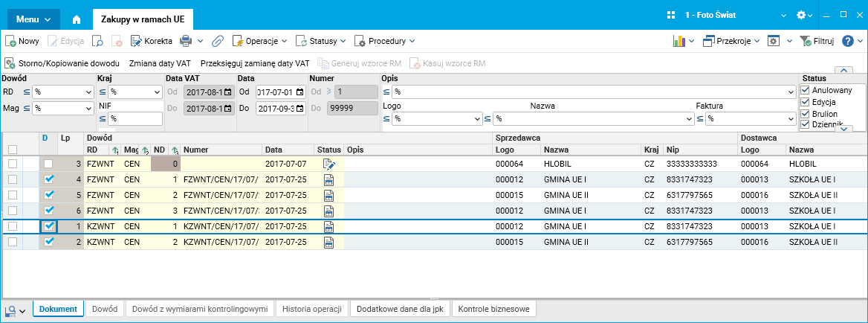The image size is (868, 323).
Task: Click the Procedury gear icon
Action: point(360,41)
